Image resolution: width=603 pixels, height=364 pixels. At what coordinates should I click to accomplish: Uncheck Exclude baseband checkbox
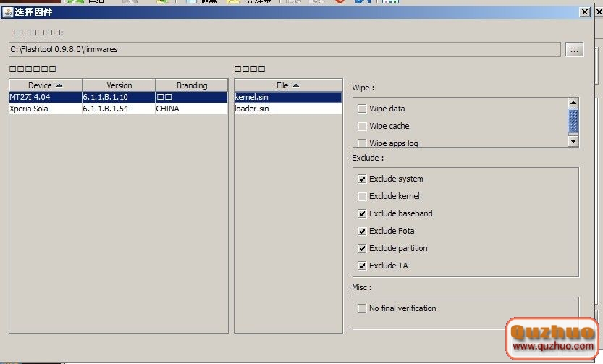(362, 213)
